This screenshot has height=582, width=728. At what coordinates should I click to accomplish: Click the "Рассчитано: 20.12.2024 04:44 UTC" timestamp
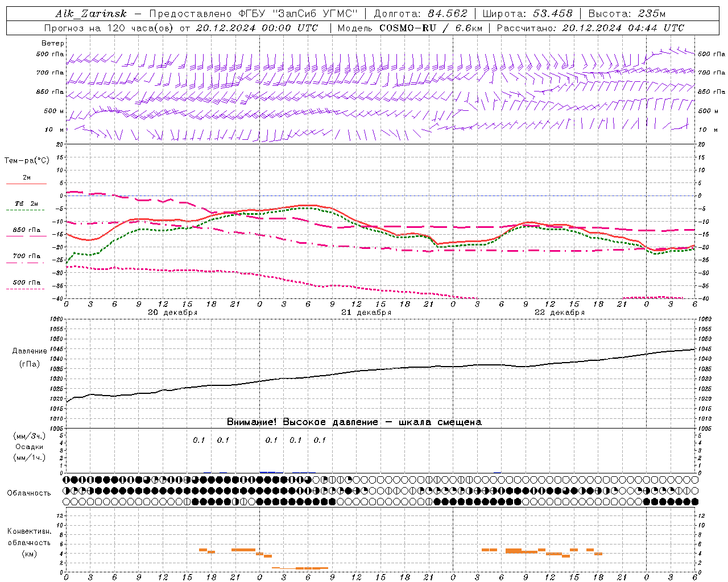(x=590, y=28)
